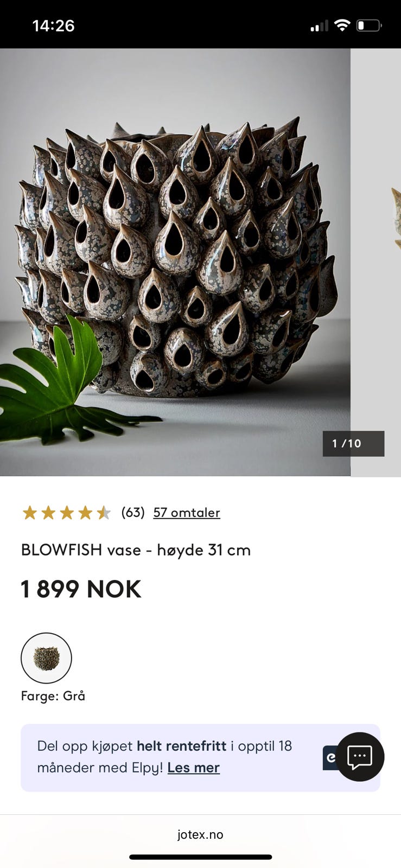Show the next product image peeking right

pyautogui.click(x=376, y=262)
